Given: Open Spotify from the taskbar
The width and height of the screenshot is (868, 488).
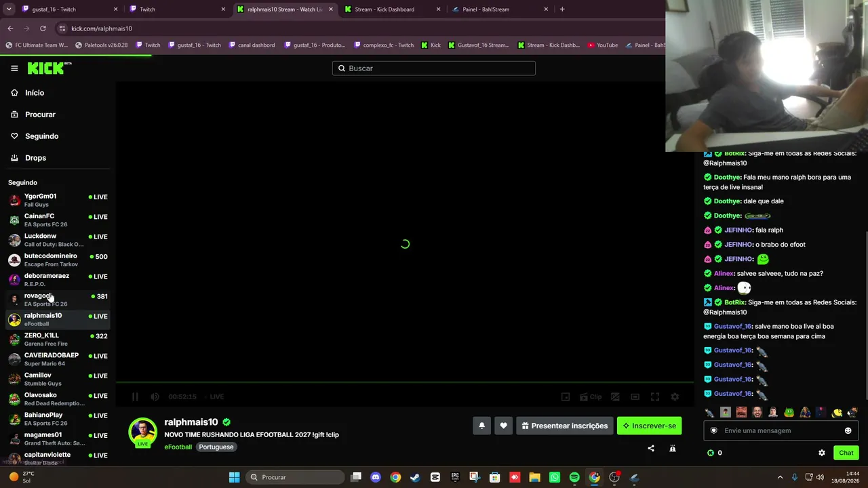Looking at the screenshot, I should tap(574, 477).
